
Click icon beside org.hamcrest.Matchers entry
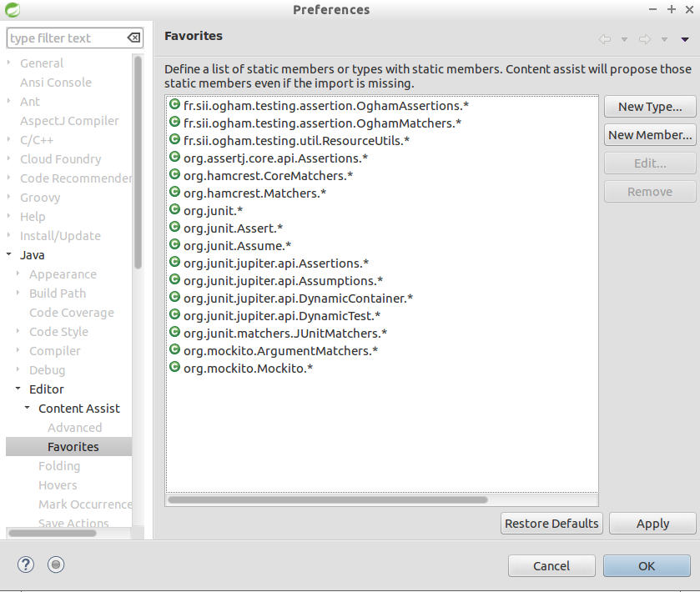[x=174, y=192]
